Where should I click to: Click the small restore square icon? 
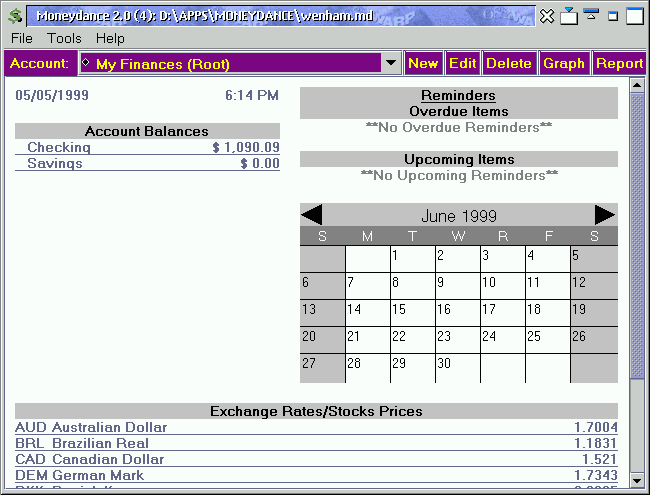click(x=613, y=16)
